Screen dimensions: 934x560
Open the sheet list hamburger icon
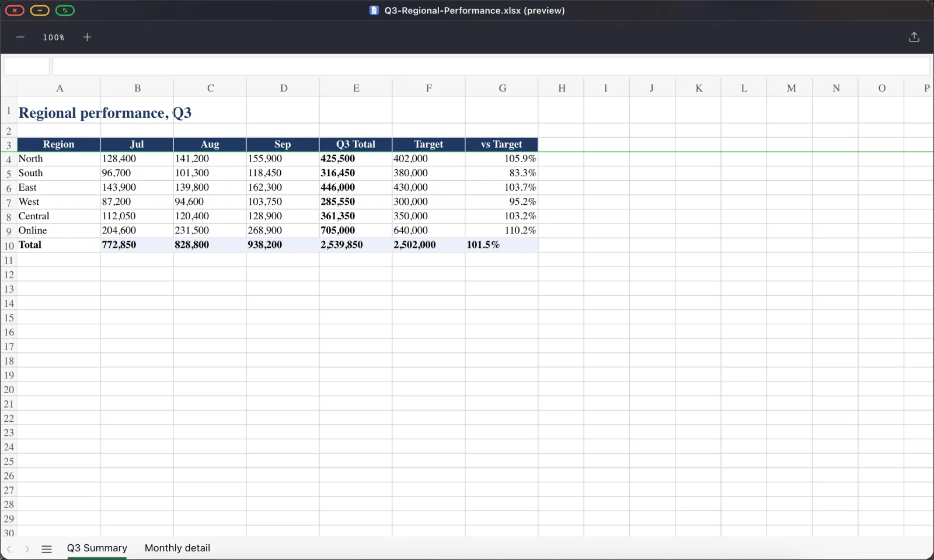[x=47, y=549]
